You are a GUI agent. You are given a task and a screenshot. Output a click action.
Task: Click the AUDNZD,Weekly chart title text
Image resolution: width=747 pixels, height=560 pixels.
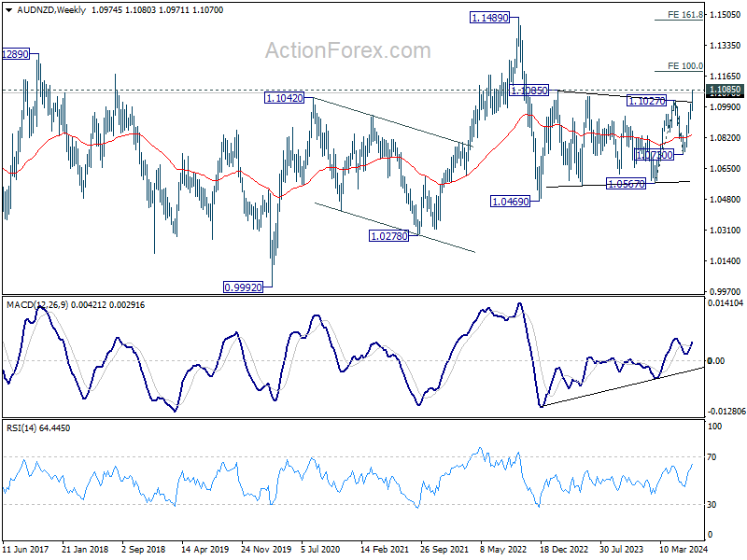[51, 10]
